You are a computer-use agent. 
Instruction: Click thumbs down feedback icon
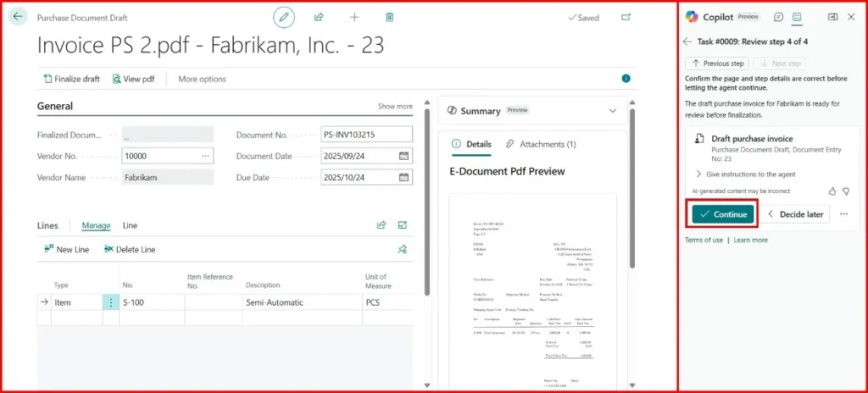845,191
